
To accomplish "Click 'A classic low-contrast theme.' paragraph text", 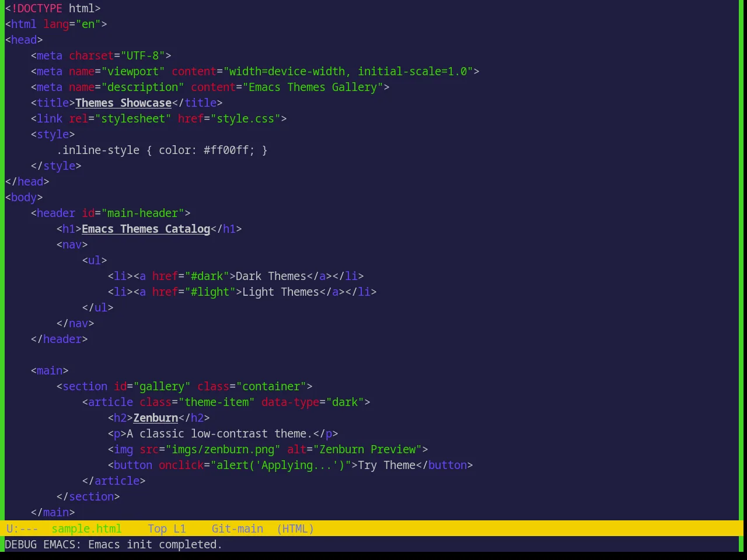I will (x=219, y=433).
